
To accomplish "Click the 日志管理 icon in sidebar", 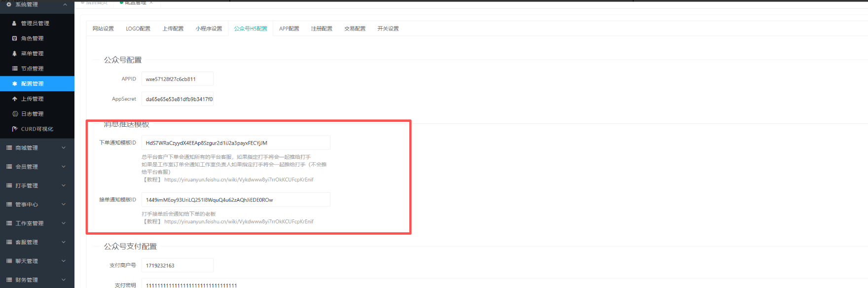I will point(15,114).
